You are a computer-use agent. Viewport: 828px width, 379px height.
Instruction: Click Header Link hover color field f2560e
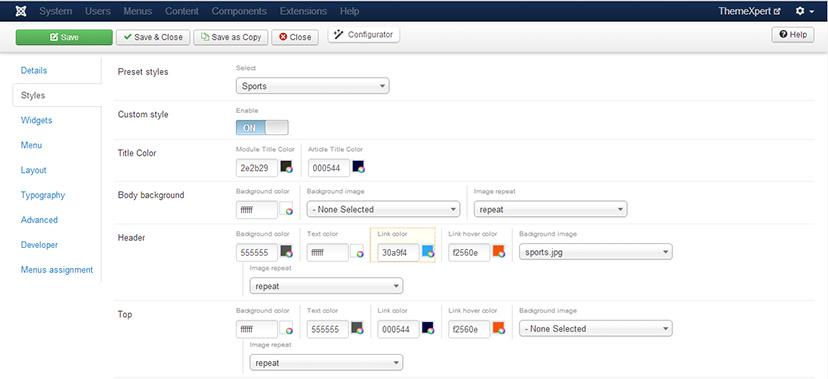point(469,253)
